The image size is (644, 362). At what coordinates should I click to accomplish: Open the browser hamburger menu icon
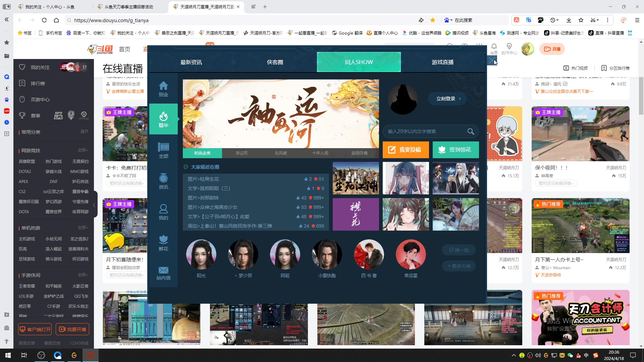point(637,20)
